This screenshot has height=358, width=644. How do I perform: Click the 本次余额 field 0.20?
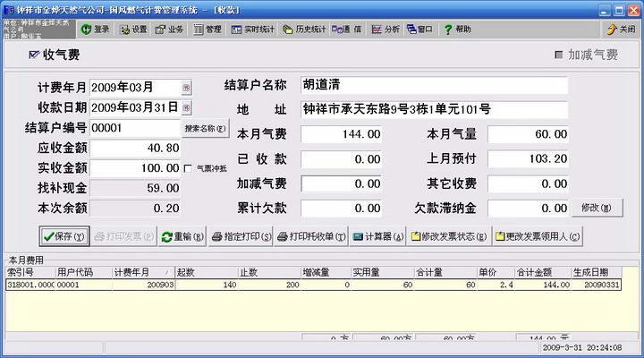tap(135, 208)
